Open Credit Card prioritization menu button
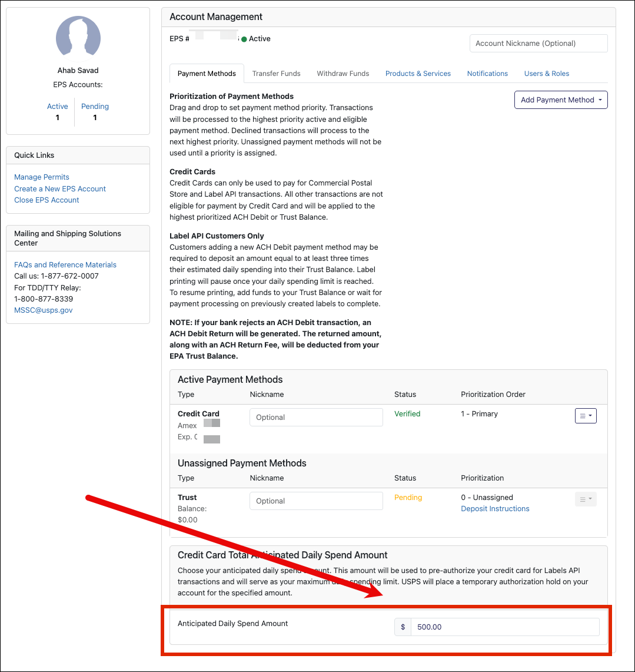This screenshot has width=635, height=672. [586, 416]
